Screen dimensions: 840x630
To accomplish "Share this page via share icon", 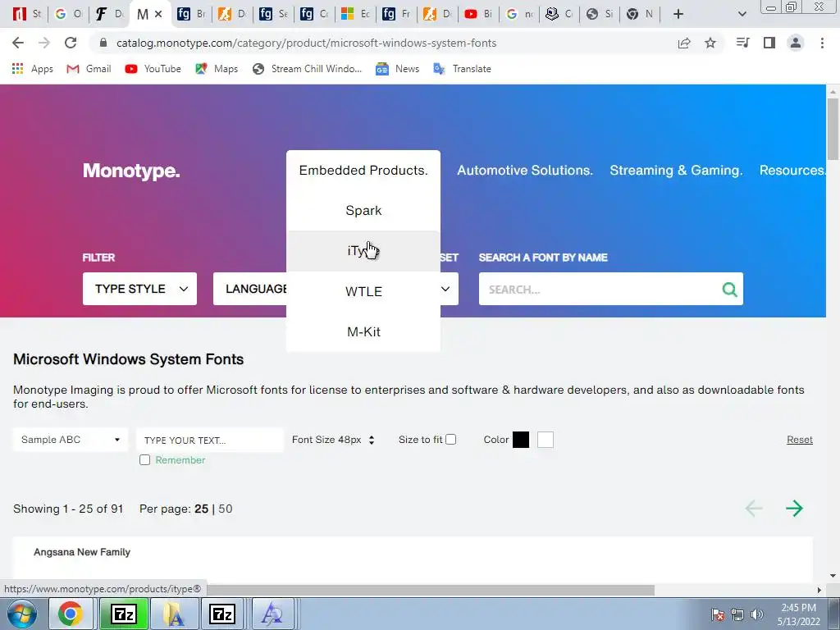I will pyautogui.click(x=683, y=43).
